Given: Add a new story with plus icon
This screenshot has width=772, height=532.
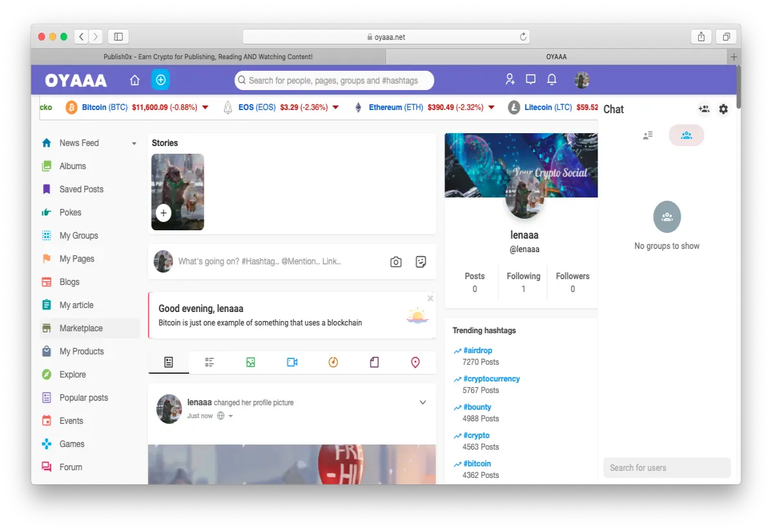Looking at the screenshot, I should coord(163,213).
